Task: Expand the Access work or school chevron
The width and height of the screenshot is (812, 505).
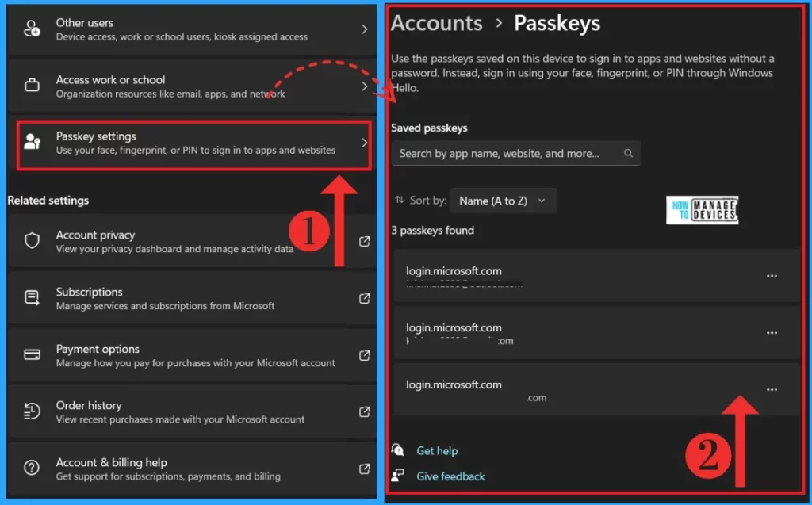Action: 365,86
